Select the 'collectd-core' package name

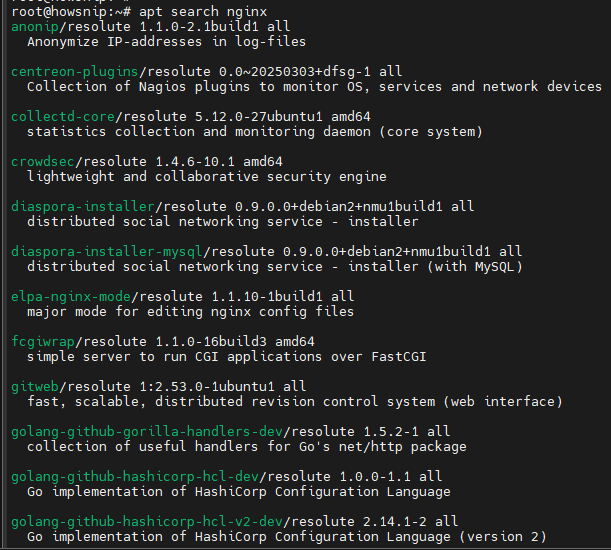click(63, 117)
